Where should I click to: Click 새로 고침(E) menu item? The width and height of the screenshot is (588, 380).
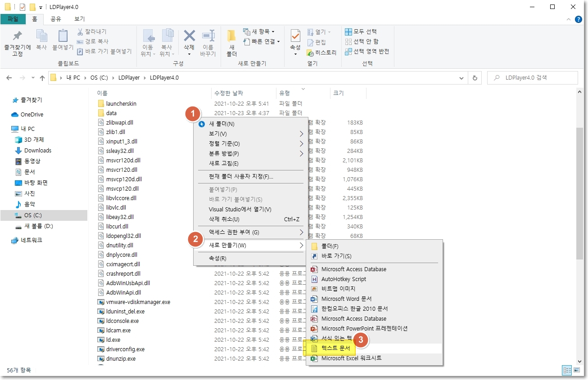[251, 163]
